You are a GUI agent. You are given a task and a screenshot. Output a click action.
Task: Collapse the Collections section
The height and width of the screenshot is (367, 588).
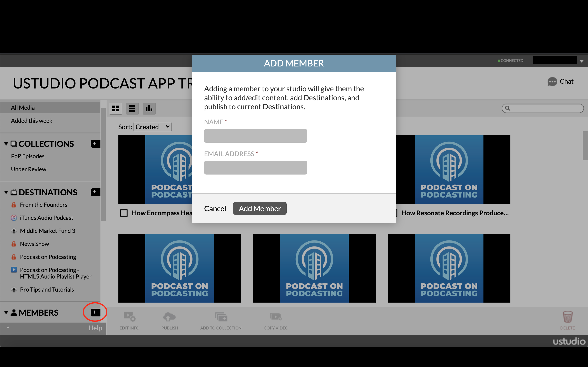pos(6,144)
